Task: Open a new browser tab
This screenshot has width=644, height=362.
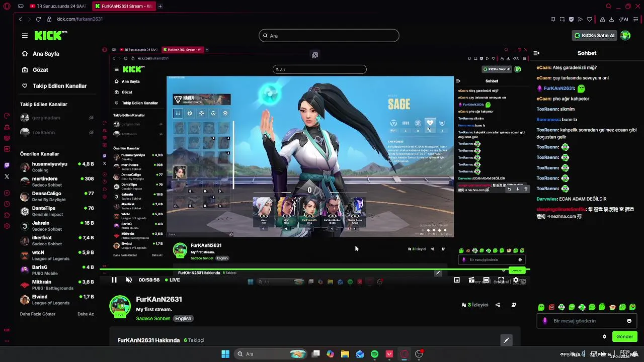Action: pos(160,7)
